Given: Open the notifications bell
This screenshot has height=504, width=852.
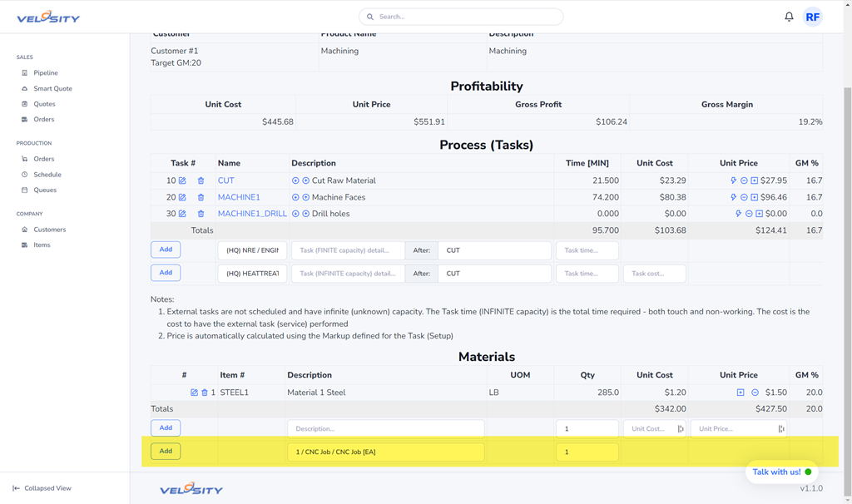Looking at the screenshot, I should tap(789, 17).
